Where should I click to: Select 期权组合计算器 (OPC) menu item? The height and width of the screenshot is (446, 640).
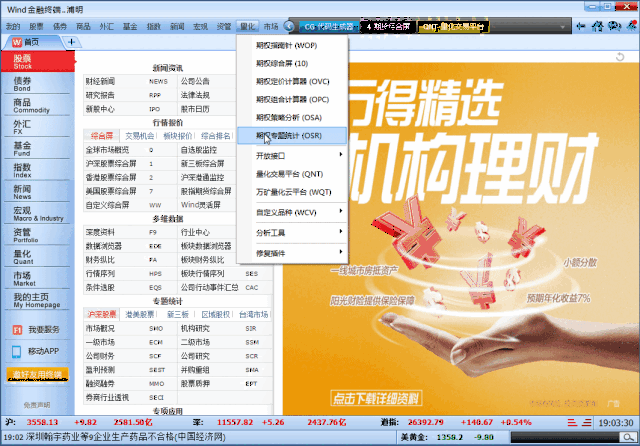292,99
